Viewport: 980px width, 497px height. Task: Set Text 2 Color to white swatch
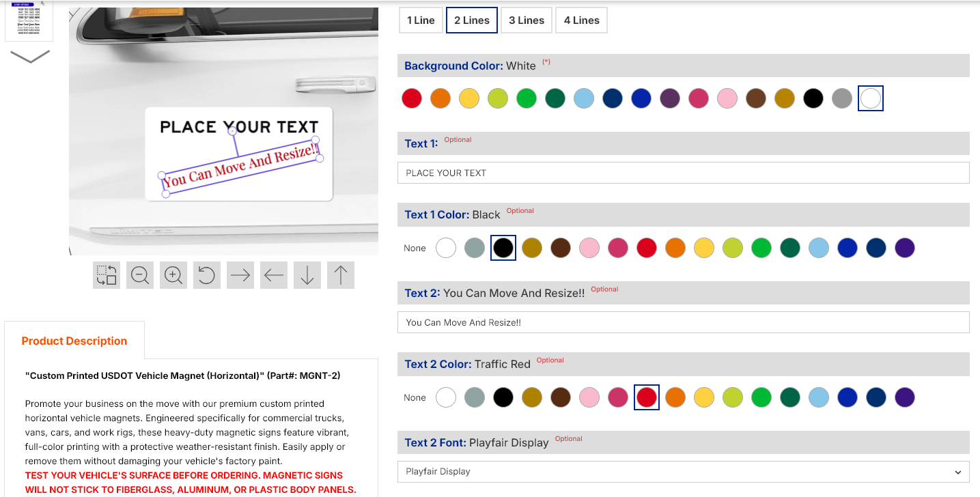446,397
